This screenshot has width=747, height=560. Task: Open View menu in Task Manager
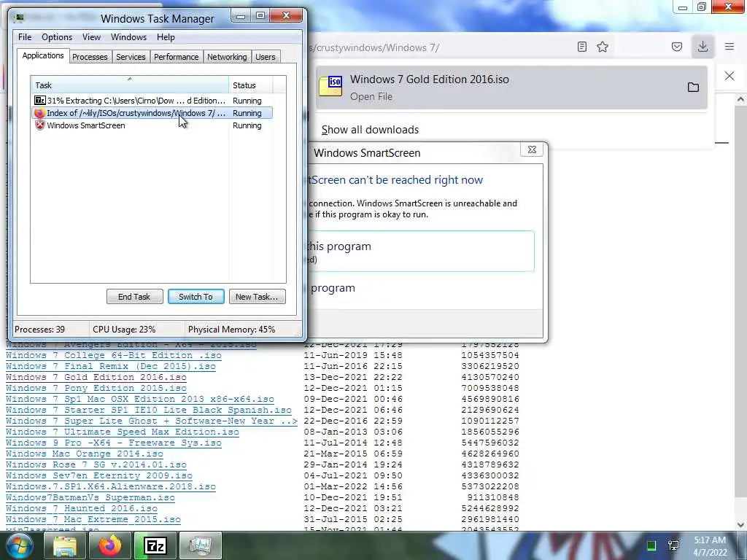(91, 37)
